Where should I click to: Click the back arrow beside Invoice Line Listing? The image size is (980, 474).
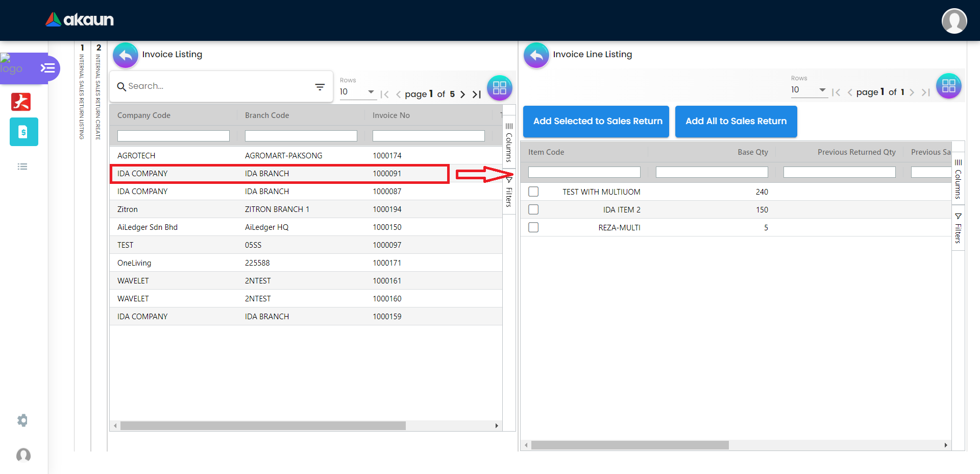pyautogui.click(x=536, y=55)
